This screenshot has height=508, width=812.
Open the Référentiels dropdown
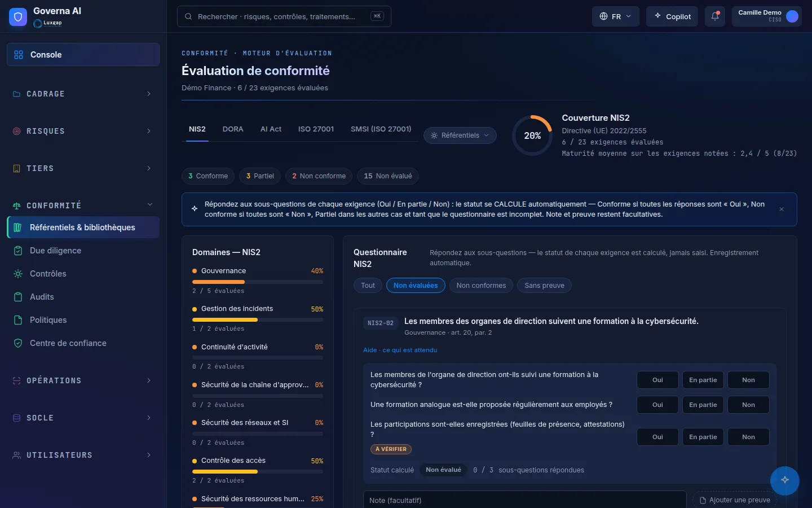click(460, 135)
